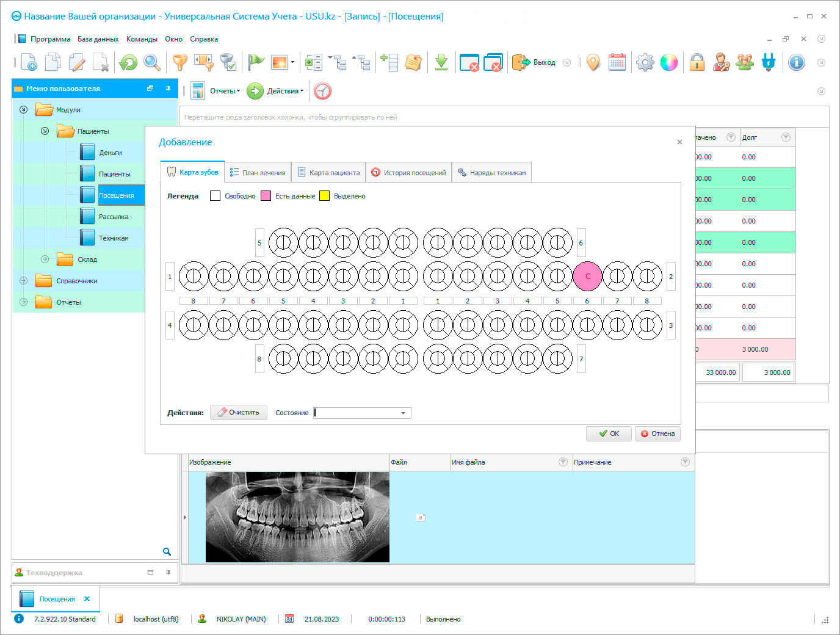The height and width of the screenshot is (635, 840).
Task: Click the yellow Выделено legend swatch
Action: point(324,196)
